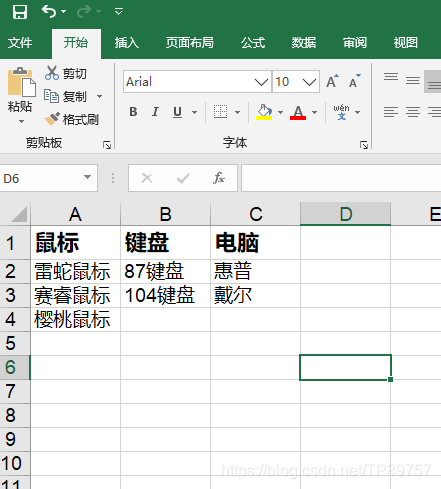Click the bottom align icon
441x489 pixels.
433,82
